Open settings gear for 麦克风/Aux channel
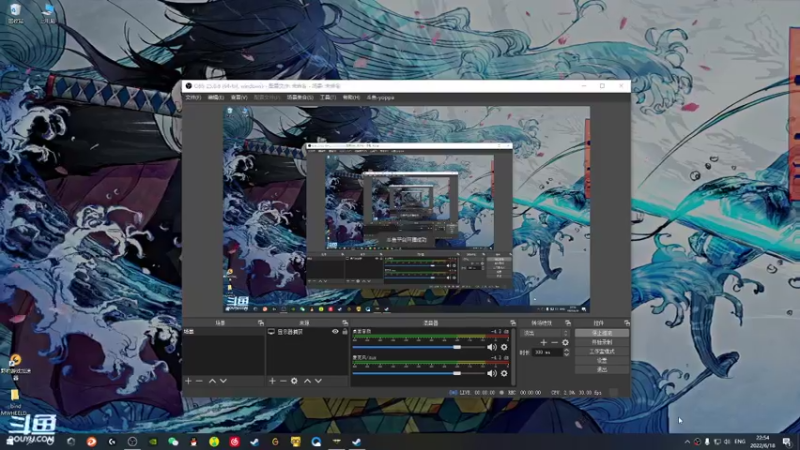Image resolution: width=800 pixels, height=450 pixels. 504,373
